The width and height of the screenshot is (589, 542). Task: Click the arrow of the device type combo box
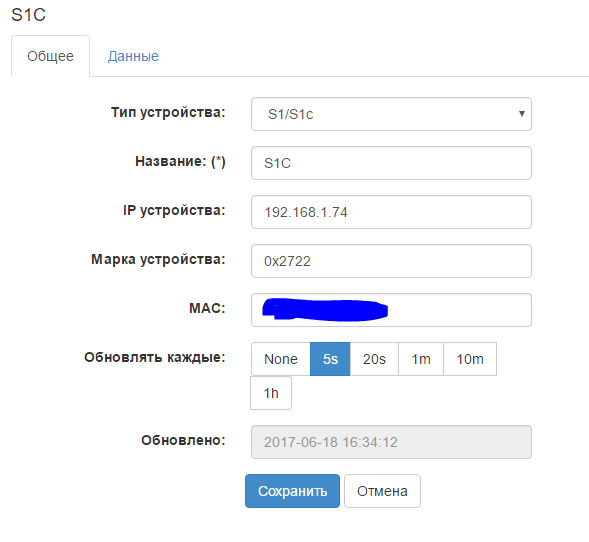pos(521,113)
